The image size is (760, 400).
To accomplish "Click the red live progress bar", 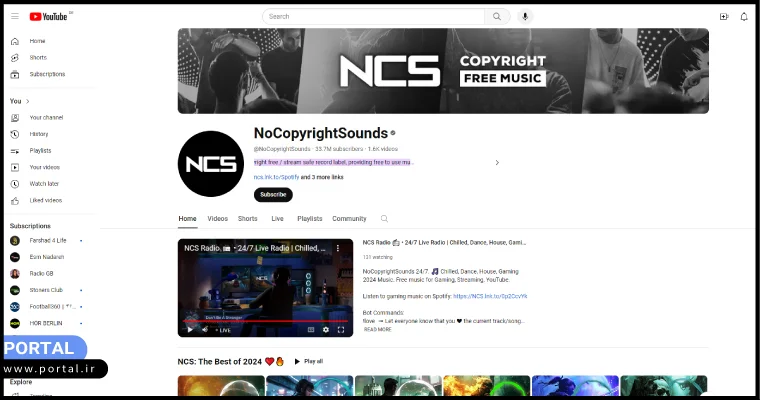I will coord(266,321).
